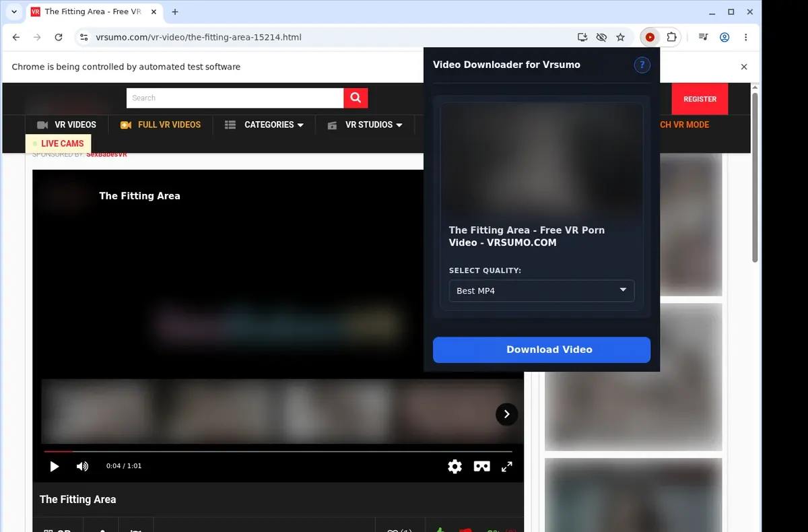Viewport: 808px width, 532px height.
Task: Click the next arrow on the preview strip
Action: (x=507, y=414)
